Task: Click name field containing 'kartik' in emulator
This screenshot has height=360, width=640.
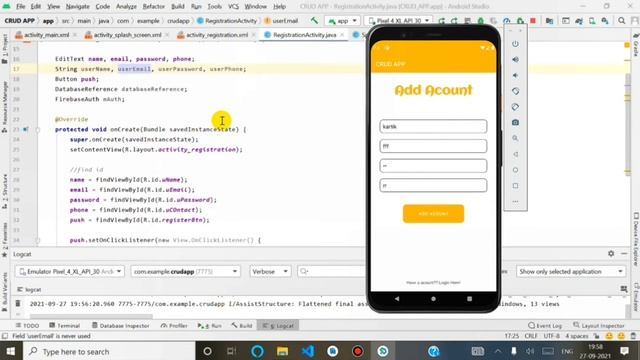Action: pyautogui.click(x=433, y=127)
